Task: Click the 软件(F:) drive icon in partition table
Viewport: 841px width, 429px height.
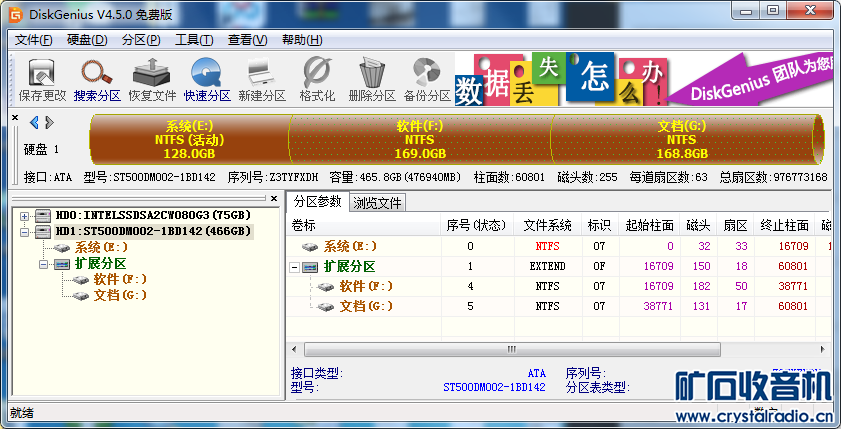Action: point(326,287)
